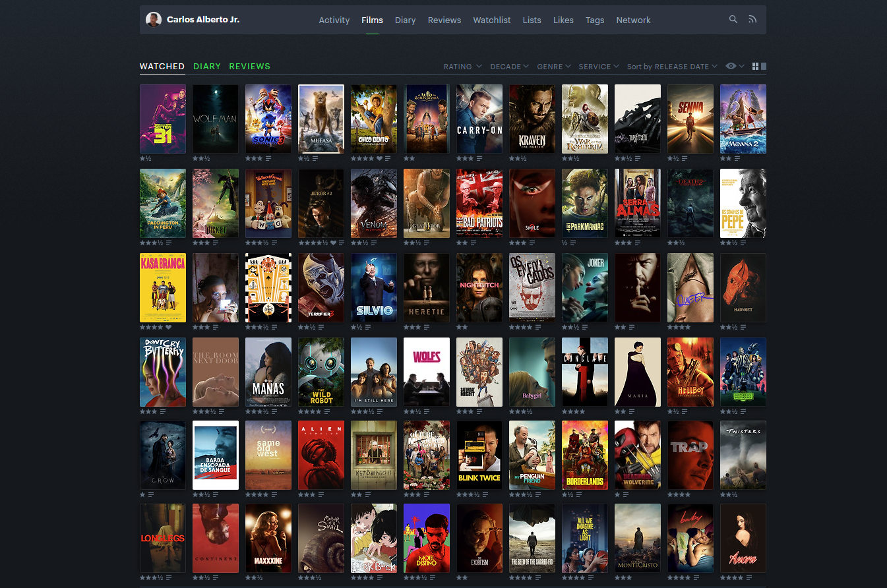Switch to large poster view icon
This screenshot has width=887, height=588.
[764, 66]
